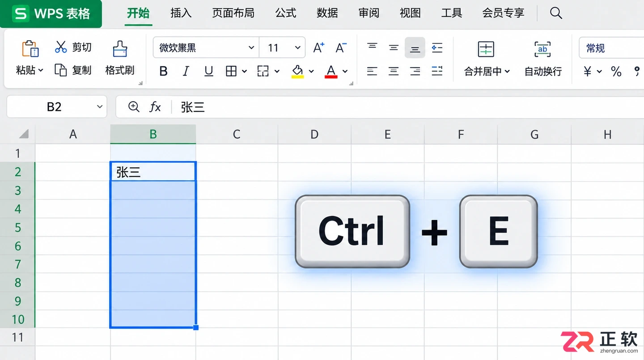Align text right
The width and height of the screenshot is (644, 360).
[x=415, y=71]
